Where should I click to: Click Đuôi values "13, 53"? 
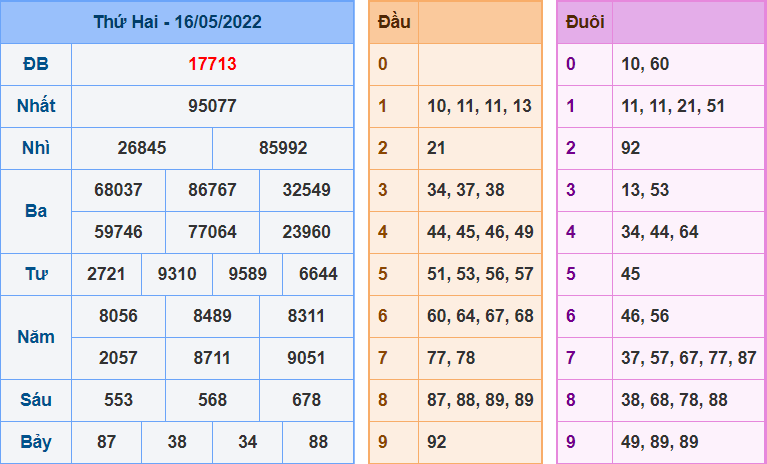point(645,190)
